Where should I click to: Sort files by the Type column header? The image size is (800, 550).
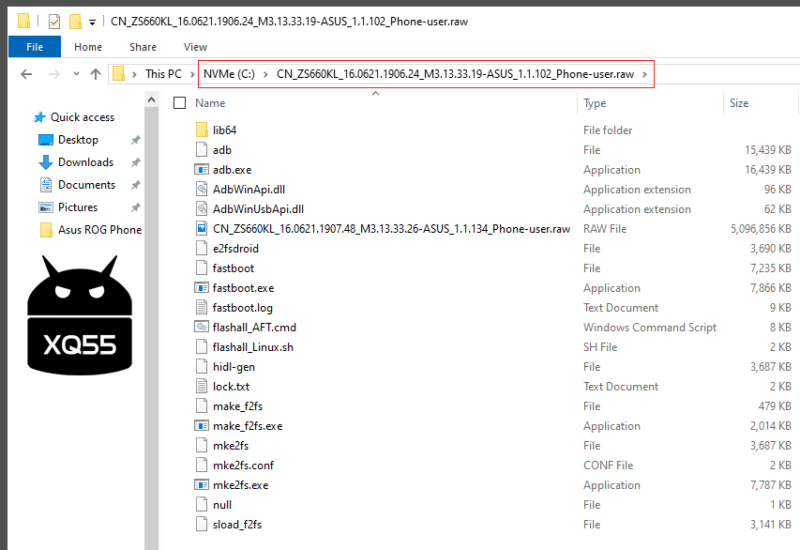595,103
